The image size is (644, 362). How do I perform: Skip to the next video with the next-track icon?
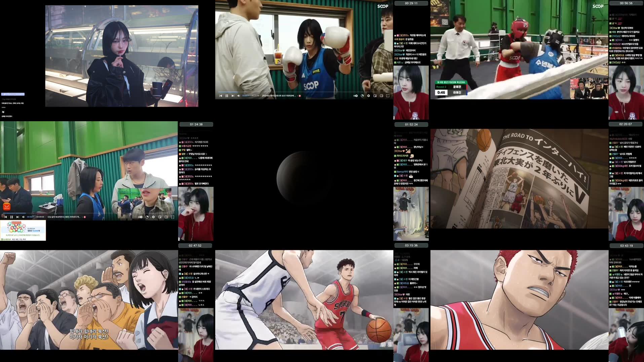point(233,96)
